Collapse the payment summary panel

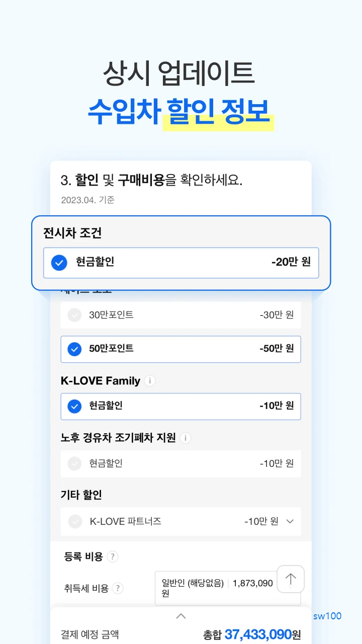pos(180,616)
